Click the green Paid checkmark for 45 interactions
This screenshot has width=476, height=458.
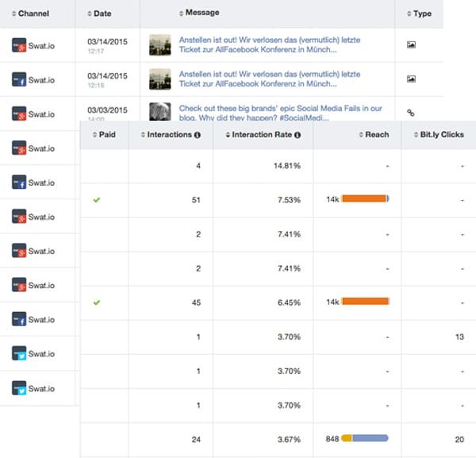97,302
